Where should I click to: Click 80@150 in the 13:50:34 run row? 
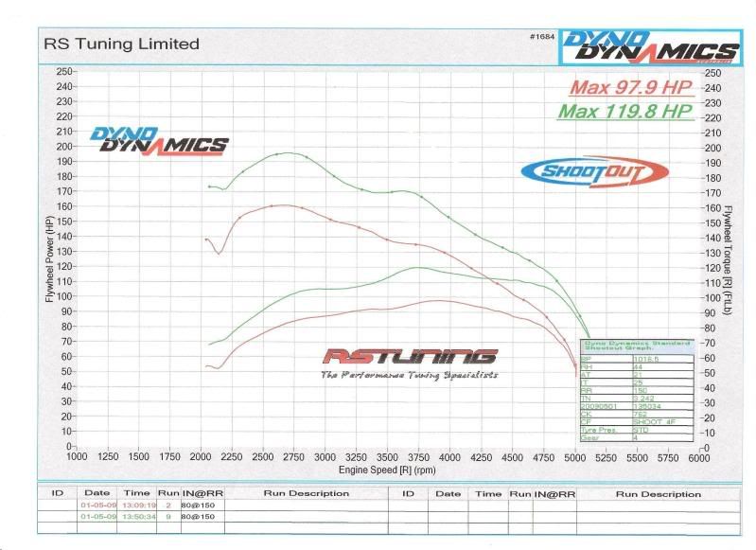[x=198, y=516]
